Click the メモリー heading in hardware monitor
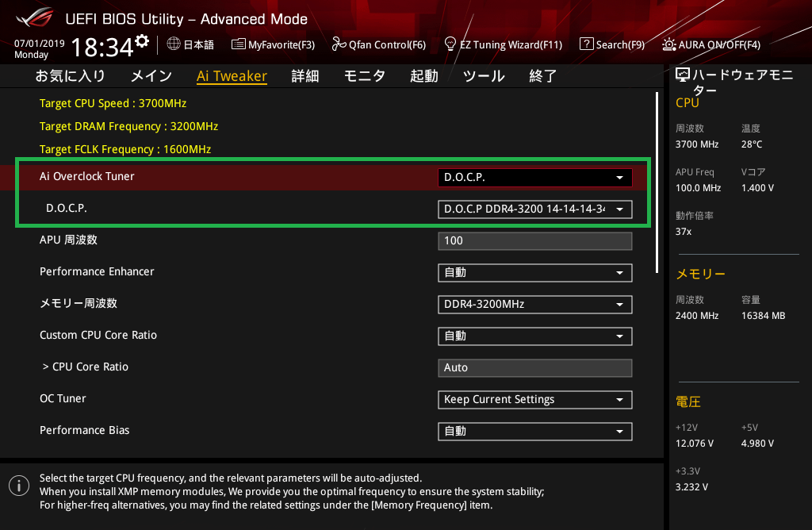812x530 pixels. [x=701, y=274]
